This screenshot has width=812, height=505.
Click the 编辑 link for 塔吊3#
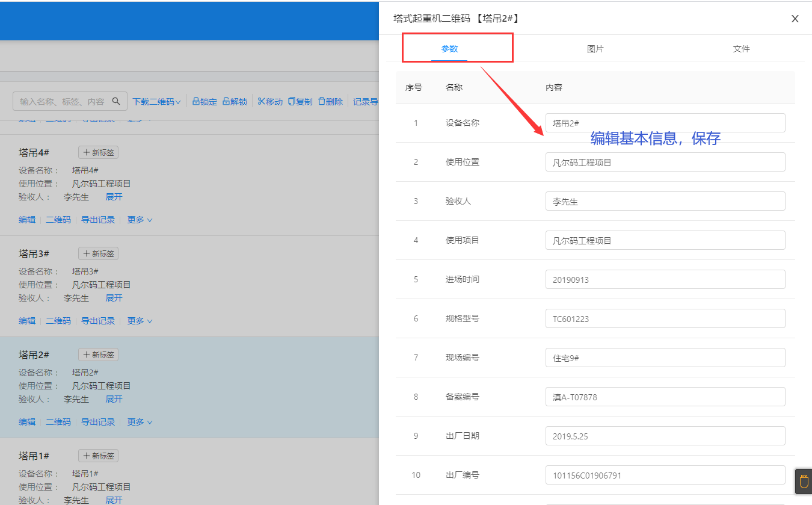pyautogui.click(x=26, y=320)
